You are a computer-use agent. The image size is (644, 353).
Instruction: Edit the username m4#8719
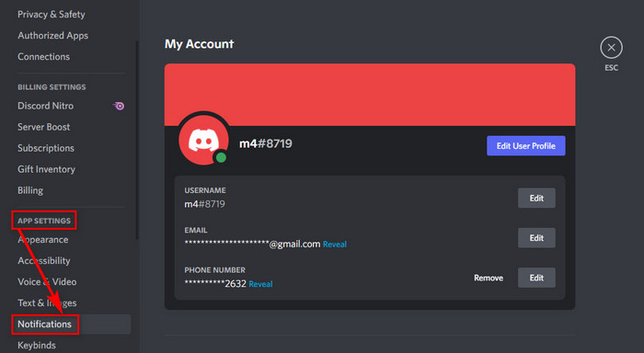tap(536, 198)
